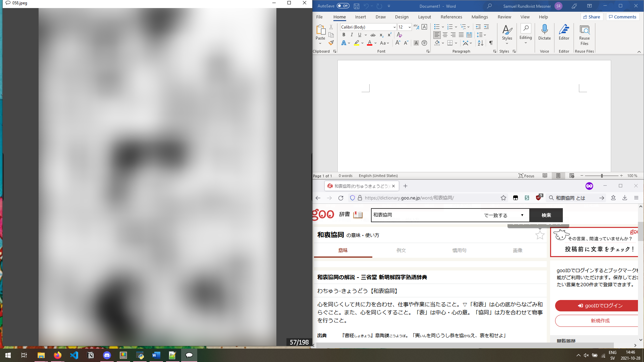Screen dimensions: 644x362
Task: Click the gooIDでログイン button
Action: (600, 305)
